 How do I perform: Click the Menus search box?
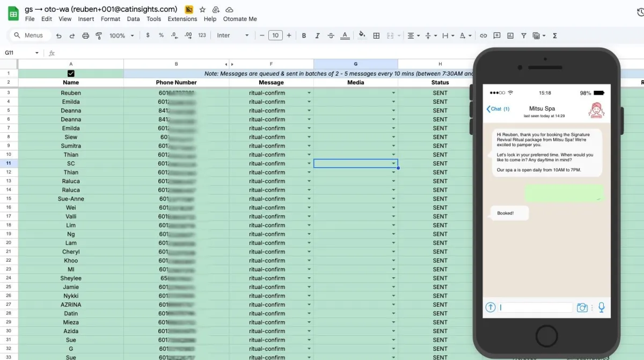click(x=30, y=35)
